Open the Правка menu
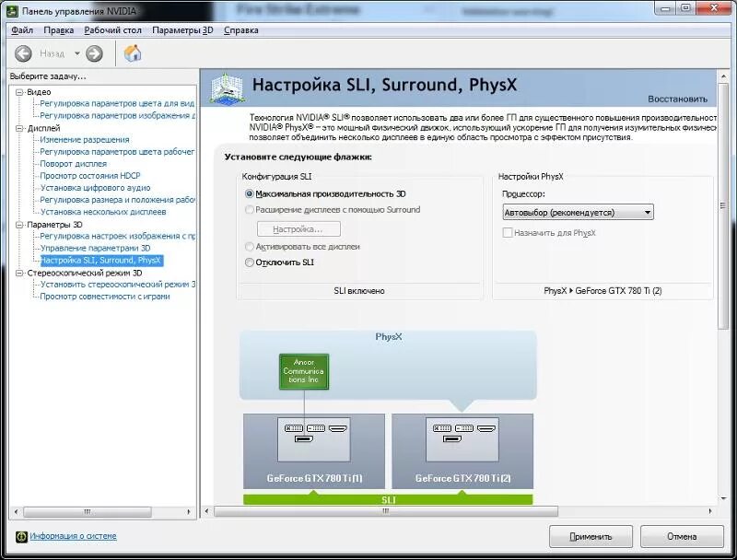 click(x=59, y=30)
